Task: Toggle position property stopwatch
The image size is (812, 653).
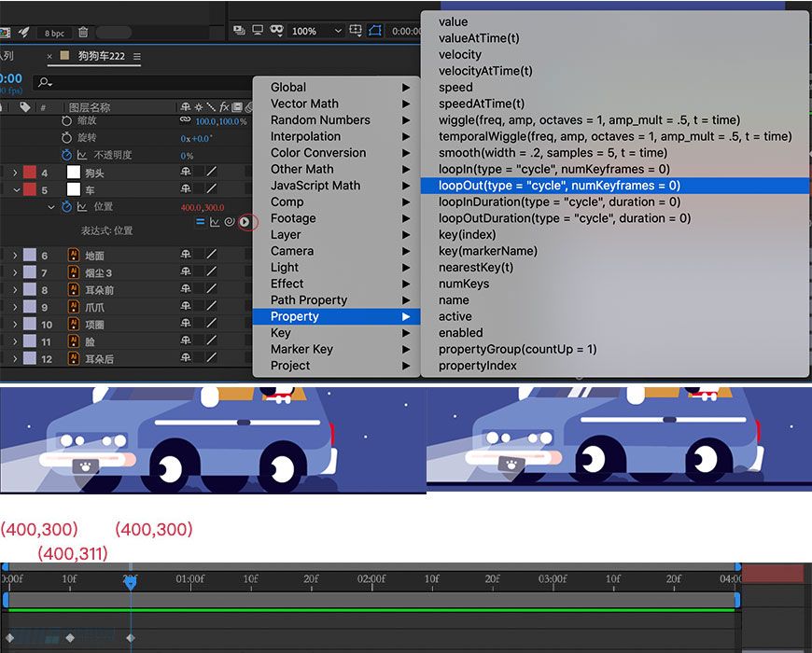Action: pos(67,206)
